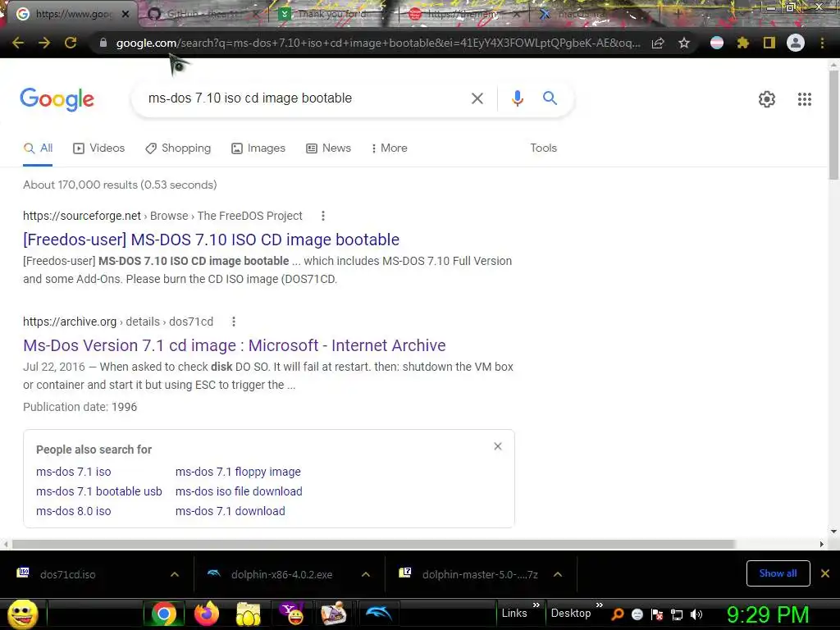Close the active Google browser tab
Viewport: 840px width, 630px height.
pyautogui.click(x=126, y=15)
